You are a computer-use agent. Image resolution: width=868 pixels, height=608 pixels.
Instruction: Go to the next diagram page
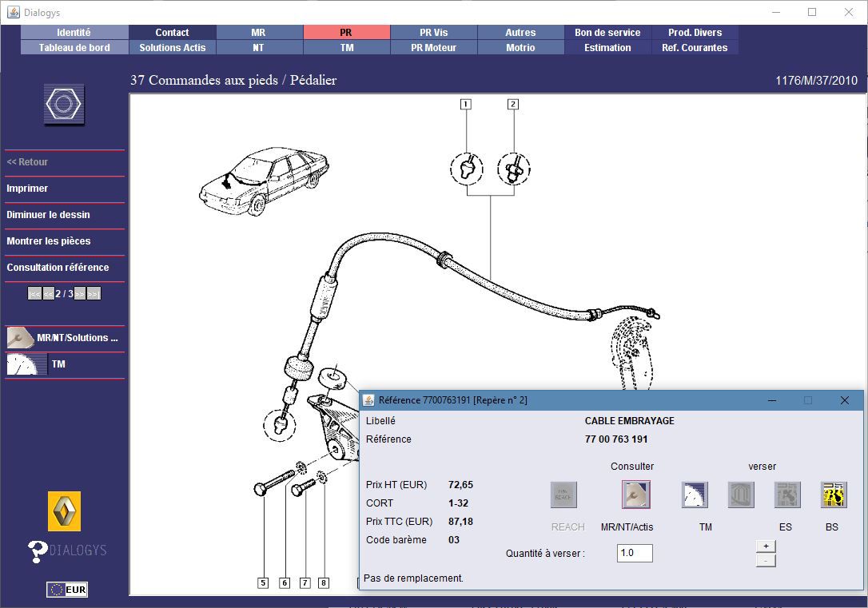[x=80, y=294]
